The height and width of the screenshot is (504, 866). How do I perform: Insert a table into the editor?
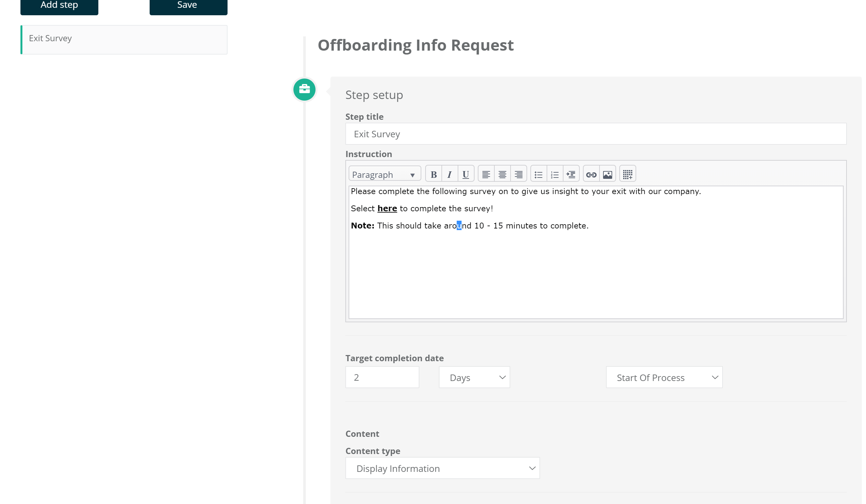[627, 175]
